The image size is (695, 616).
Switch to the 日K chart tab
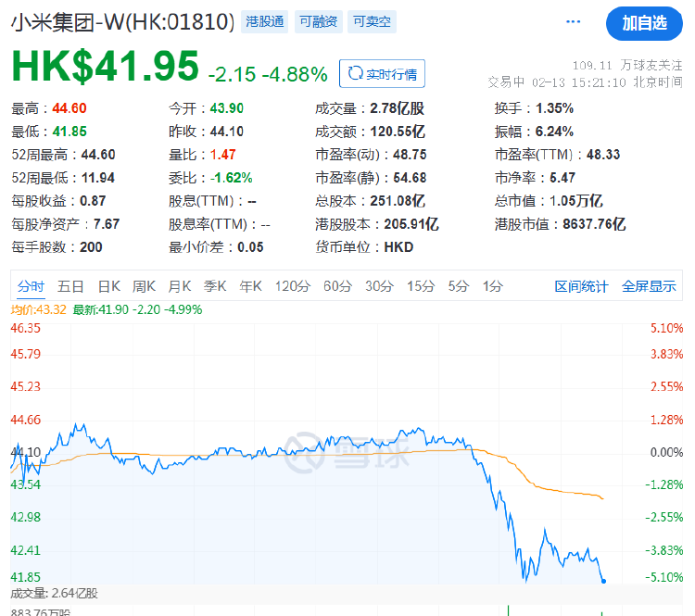click(x=109, y=286)
